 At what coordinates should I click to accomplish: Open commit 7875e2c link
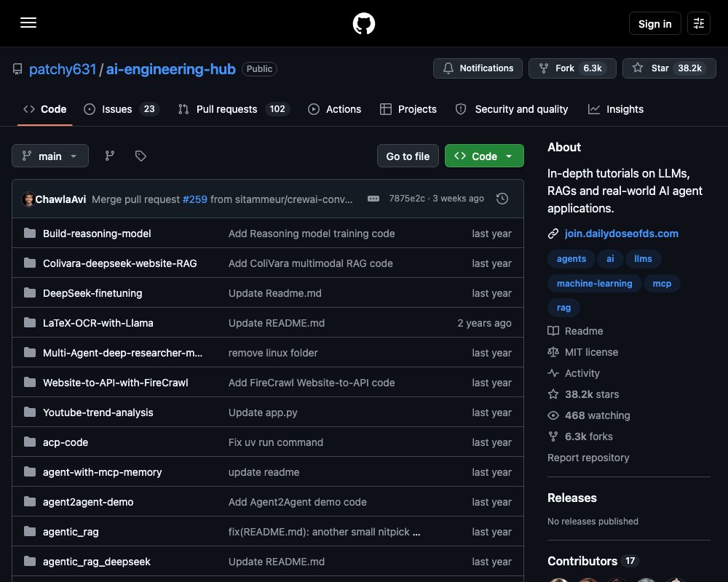407,199
